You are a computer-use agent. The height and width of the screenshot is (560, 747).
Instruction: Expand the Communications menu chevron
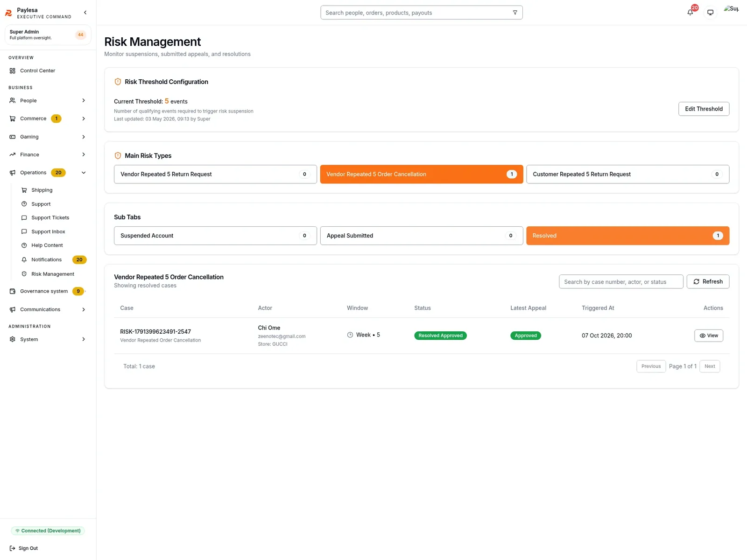coord(84,309)
